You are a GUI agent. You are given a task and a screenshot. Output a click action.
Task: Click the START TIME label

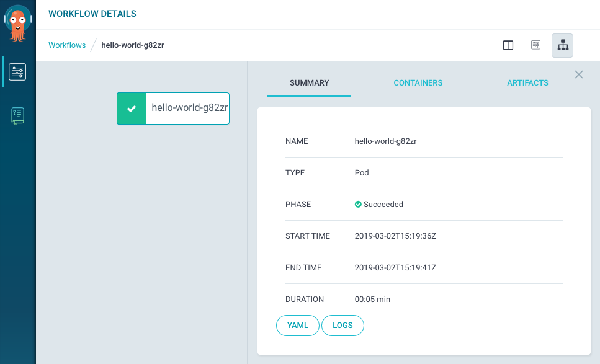pos(308,236)
